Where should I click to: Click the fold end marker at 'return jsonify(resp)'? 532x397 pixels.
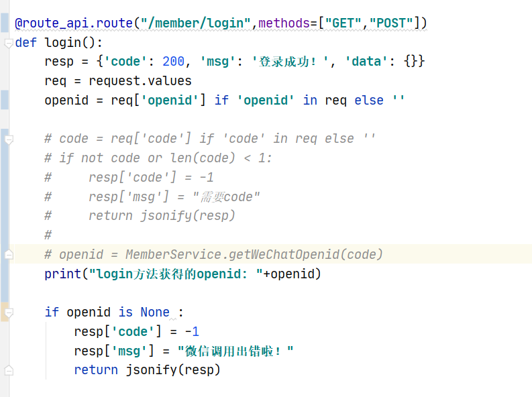(9, 370)
